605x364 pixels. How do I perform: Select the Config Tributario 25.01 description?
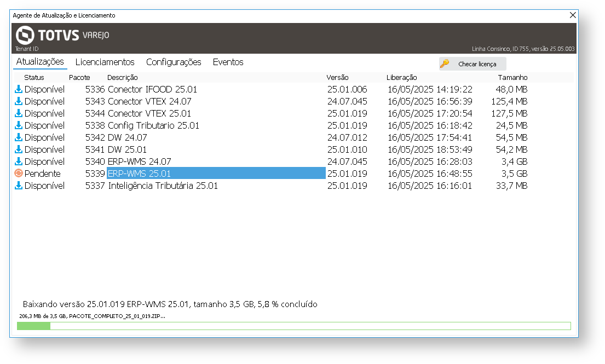(x=153, y=125)
